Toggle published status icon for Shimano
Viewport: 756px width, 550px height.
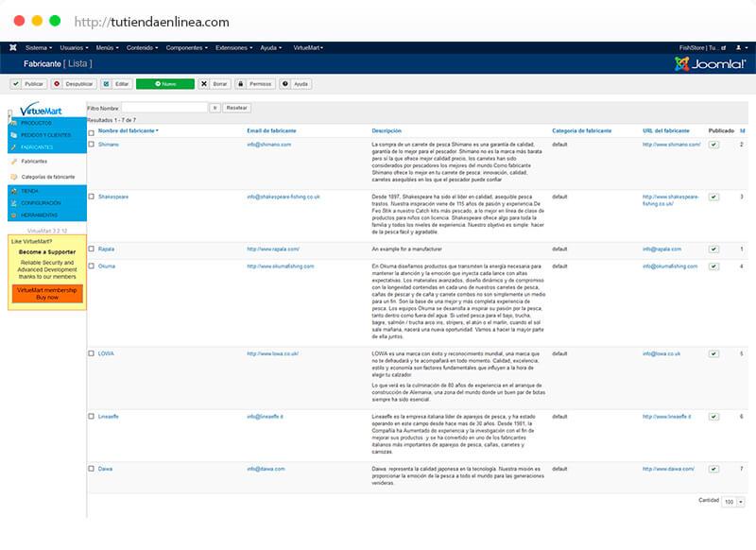(x=713, y=145)
